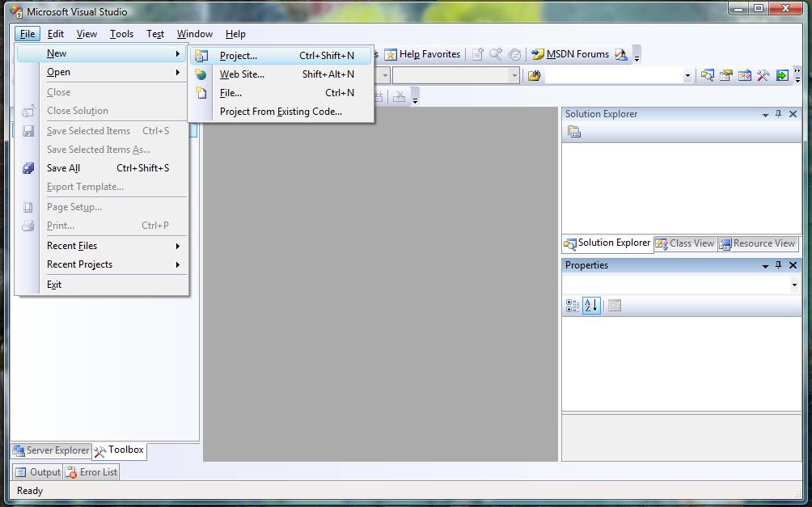Viewport: 812px width, 507px height.
Task: Close the Properties panel
Action: tap(793, 265)
